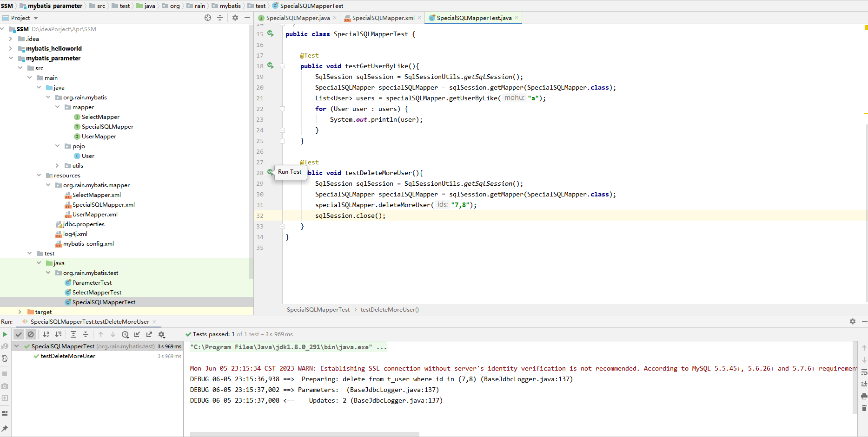This screenshot has width=868, height=437.
Task: Import tests from file icon
Action: point(137,334)
